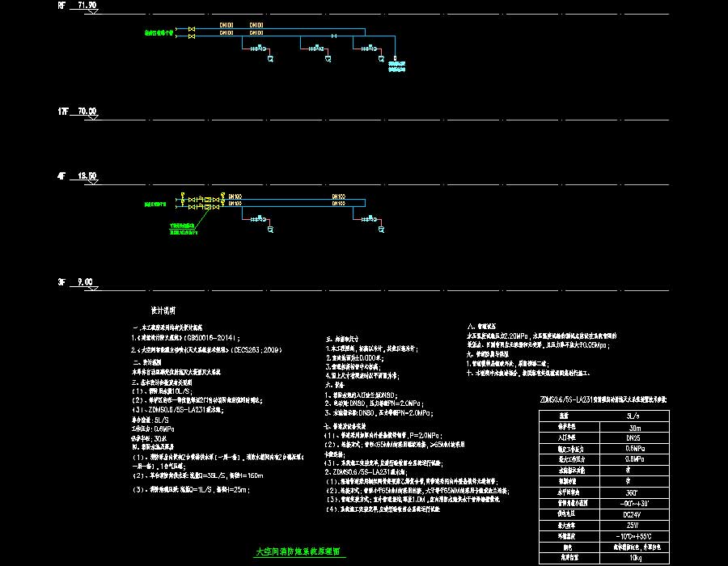Screen dimensions: 728x566
Task: Select the CECS263:2009 code reference line
Action: click(x=206, y=350)
